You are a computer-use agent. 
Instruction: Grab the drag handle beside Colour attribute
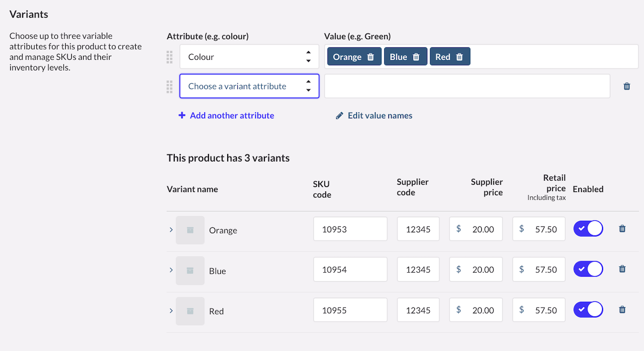pyautogui.click(x=169, y=57)
